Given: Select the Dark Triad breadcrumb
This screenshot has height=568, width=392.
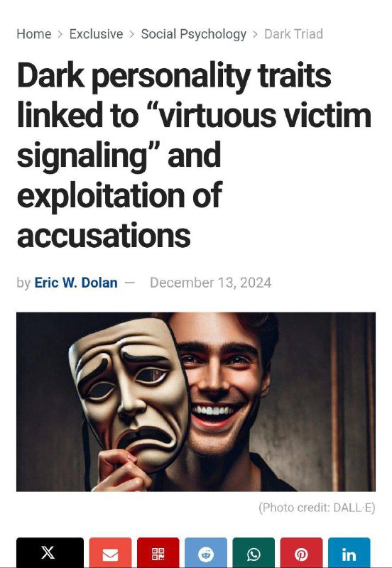Looking at the screenshot, I should coord(293,34).
